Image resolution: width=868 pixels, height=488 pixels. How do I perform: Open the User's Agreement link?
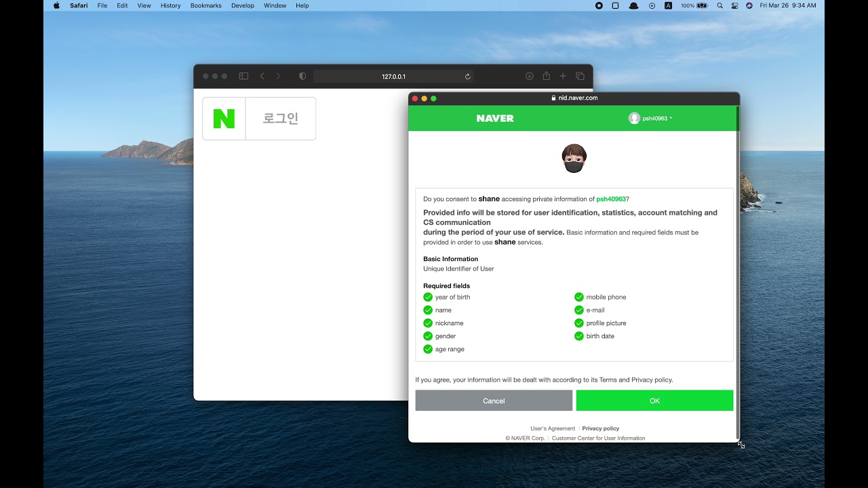[553, 428]
